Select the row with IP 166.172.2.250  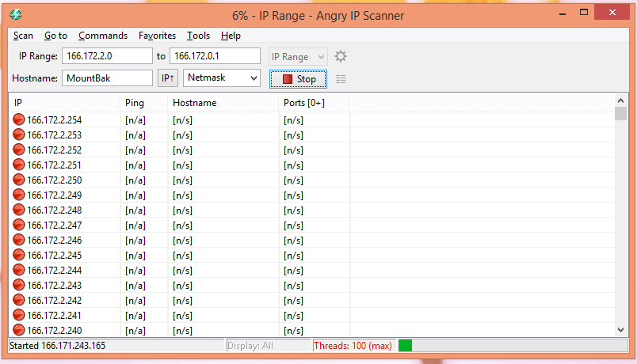[x=311, y=180]
